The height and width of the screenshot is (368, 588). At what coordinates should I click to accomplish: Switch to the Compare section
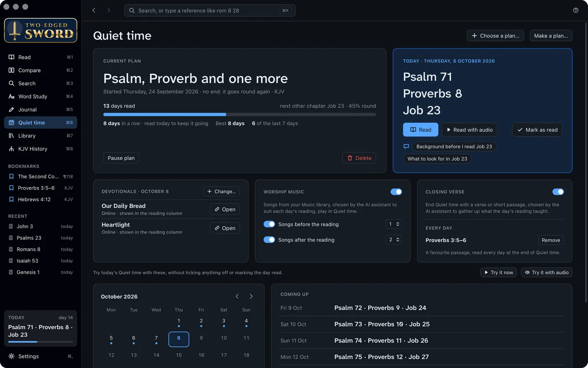coord(41,70)
